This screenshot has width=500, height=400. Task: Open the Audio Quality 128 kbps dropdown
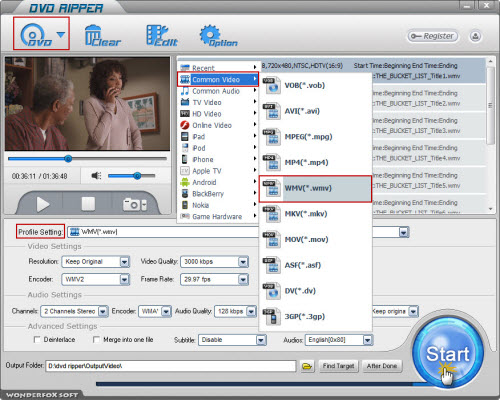(235, 311)
